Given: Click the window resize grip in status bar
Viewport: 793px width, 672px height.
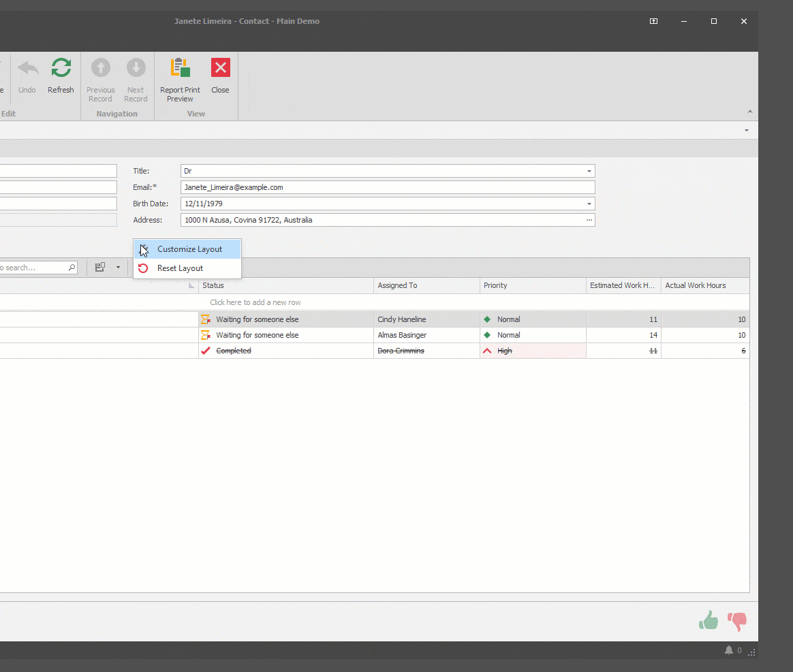Looking at the screenshot, I should 751,652.
